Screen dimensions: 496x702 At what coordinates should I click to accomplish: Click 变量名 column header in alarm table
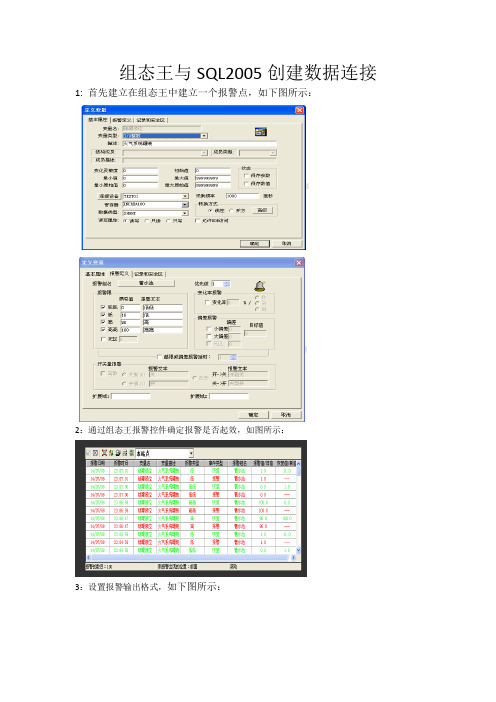[145, 463]
